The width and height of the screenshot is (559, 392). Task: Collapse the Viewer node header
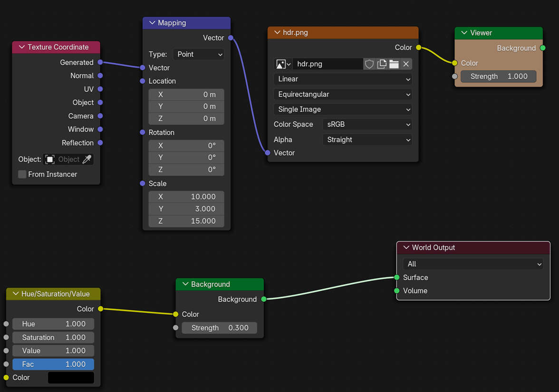(463, 32)
